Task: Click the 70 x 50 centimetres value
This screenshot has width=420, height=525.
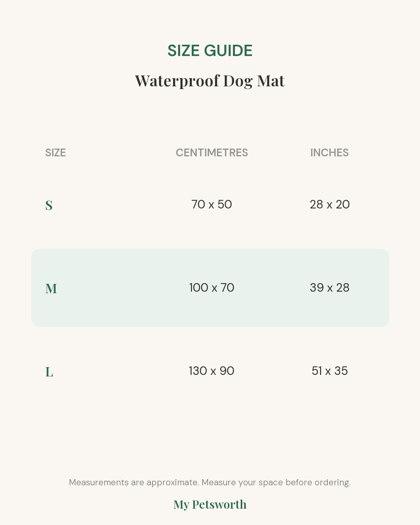Action: 212,205
